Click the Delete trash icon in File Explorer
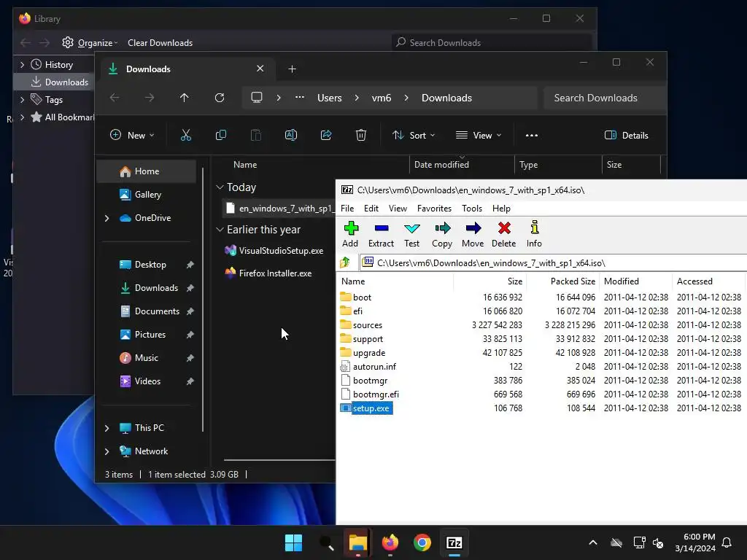 coord(361,135)
